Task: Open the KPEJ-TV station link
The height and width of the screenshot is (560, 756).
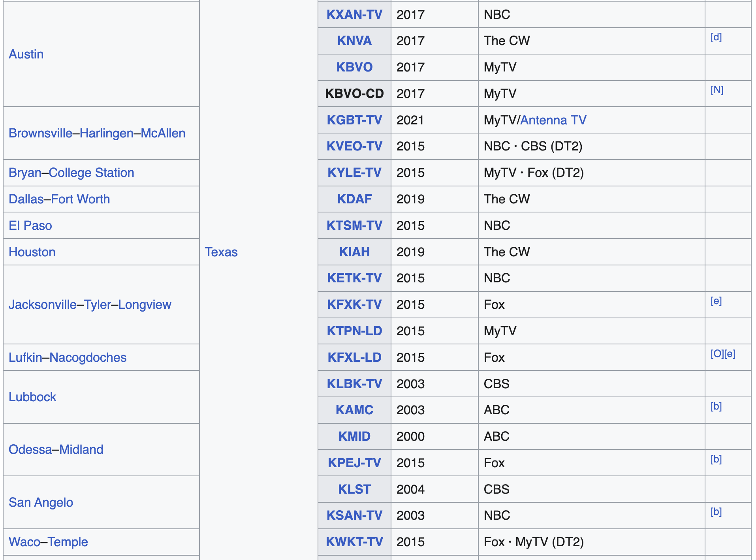Action: [x=354, y=463]
